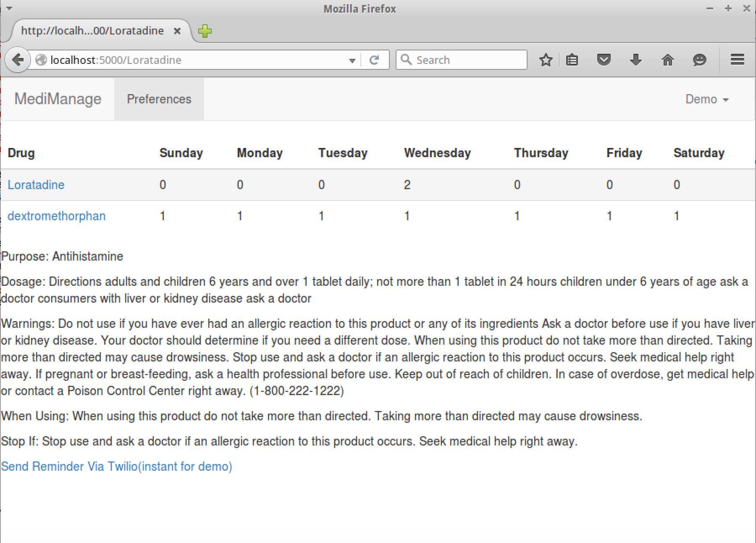Minimize the Firefox window
756x543 pixels.
tap(710, 8)
